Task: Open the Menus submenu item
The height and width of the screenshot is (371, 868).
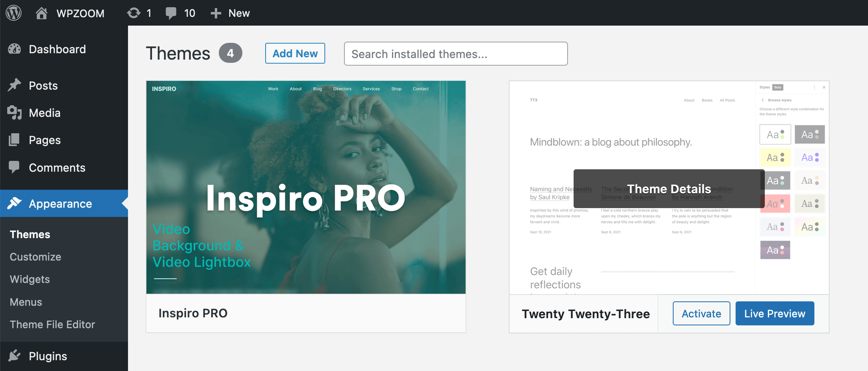Action: pyautogui.click(x=26, y=302)
